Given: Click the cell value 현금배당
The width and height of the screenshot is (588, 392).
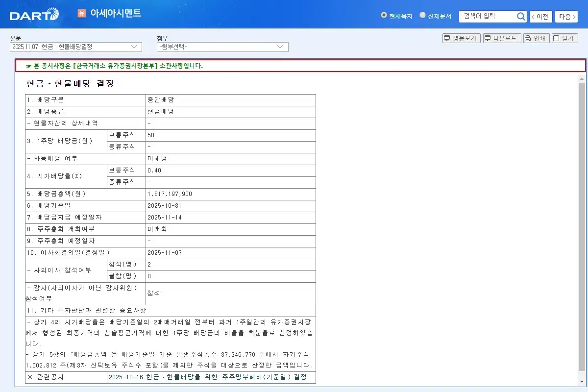Looking at the screenshot, I should tap(161, 112).
